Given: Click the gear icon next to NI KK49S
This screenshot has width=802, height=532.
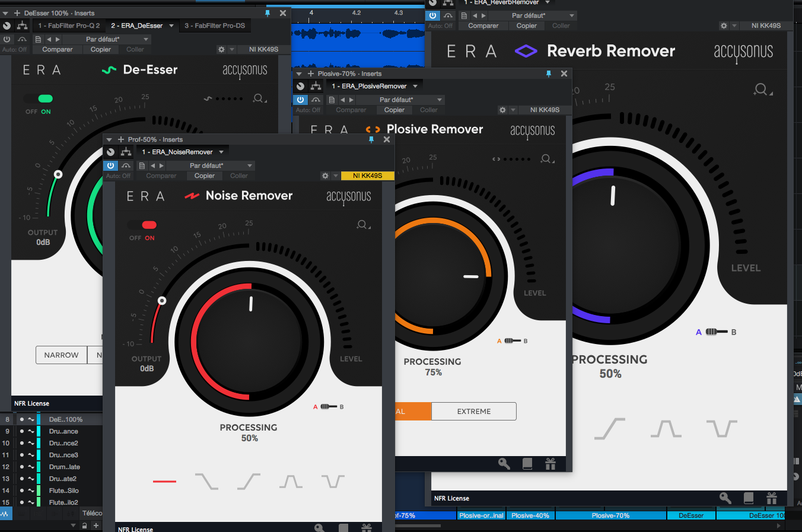Looking at the screenshot, I should tap(324, 176).
